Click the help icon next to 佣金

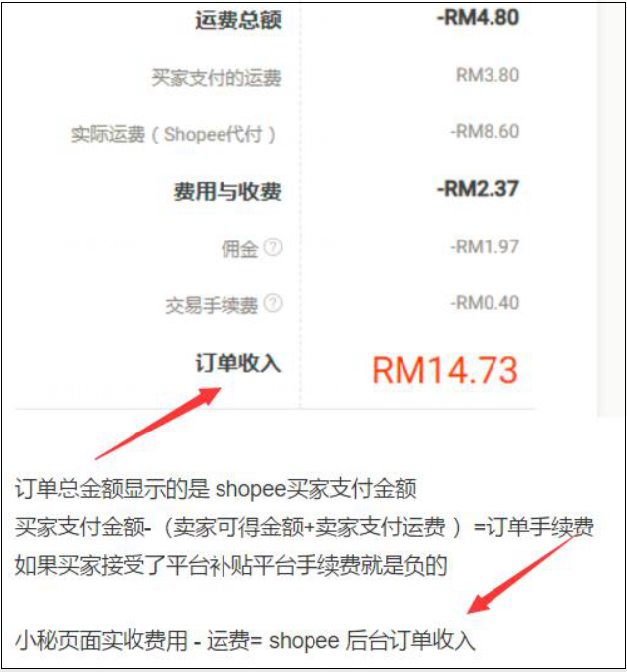(273, 247)
